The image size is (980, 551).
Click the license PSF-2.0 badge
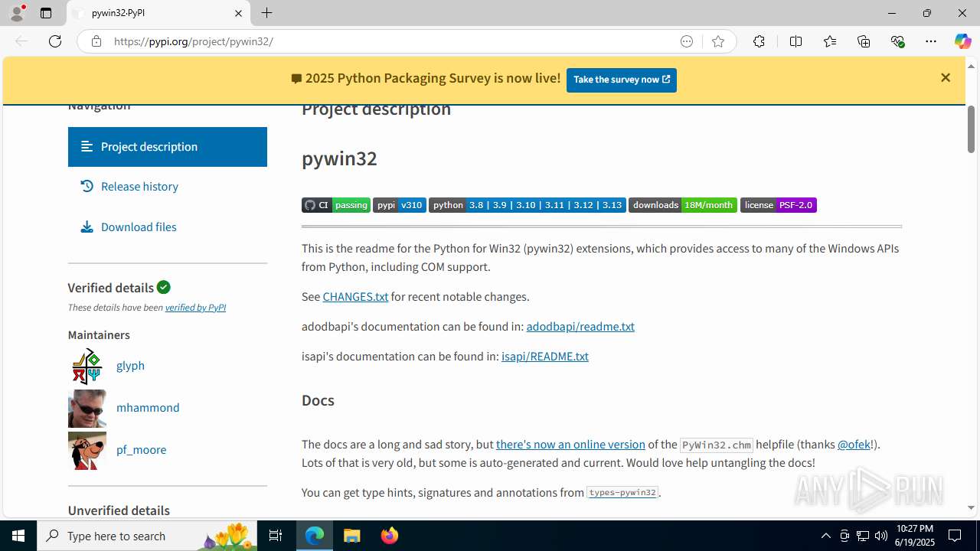coord(779,205)
